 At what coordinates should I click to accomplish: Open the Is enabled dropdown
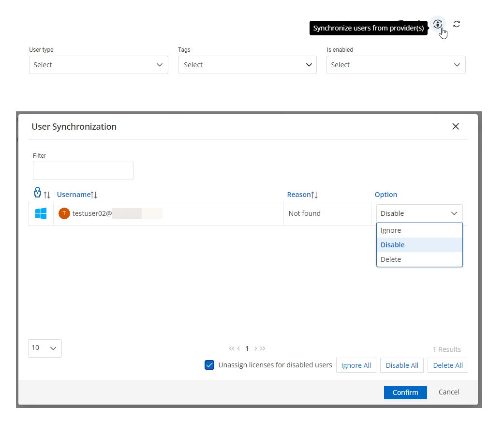point(396,65)
